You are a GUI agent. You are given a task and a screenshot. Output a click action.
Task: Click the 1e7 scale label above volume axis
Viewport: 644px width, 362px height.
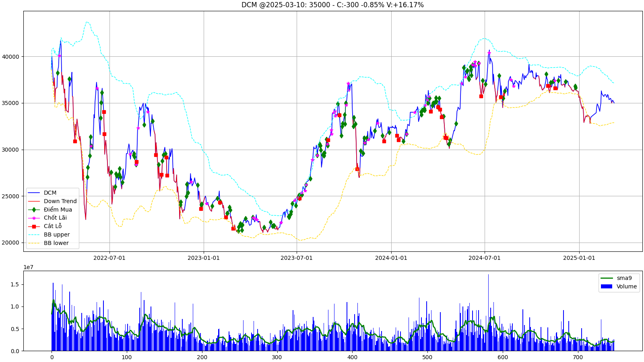tap(29, 267)
